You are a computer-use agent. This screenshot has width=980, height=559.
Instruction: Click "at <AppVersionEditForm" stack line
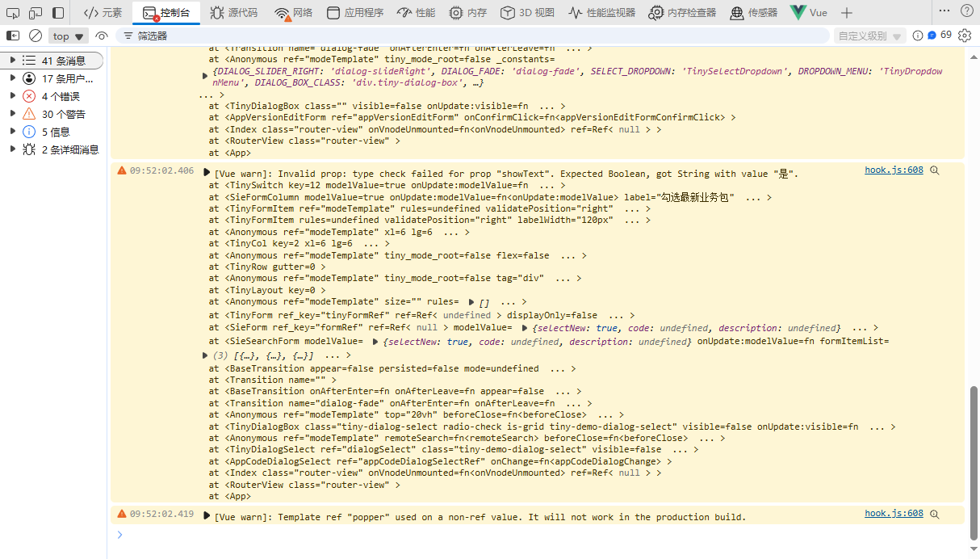coord(472,117)
